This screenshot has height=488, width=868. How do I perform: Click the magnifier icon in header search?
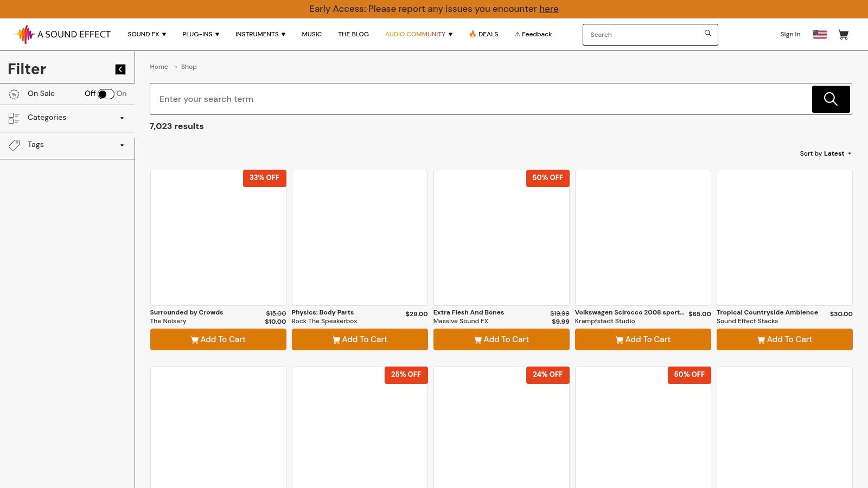(x=707, y=34)
